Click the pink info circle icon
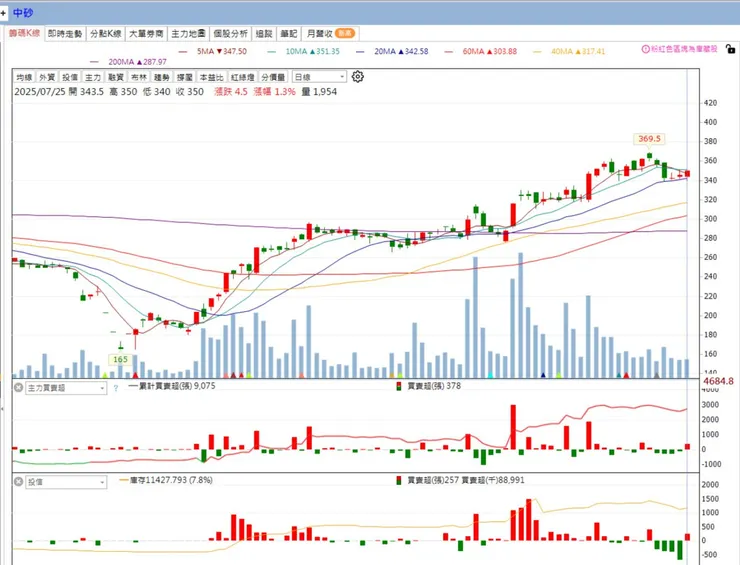Viewport: 740px width, 565px height. [645, 49]
